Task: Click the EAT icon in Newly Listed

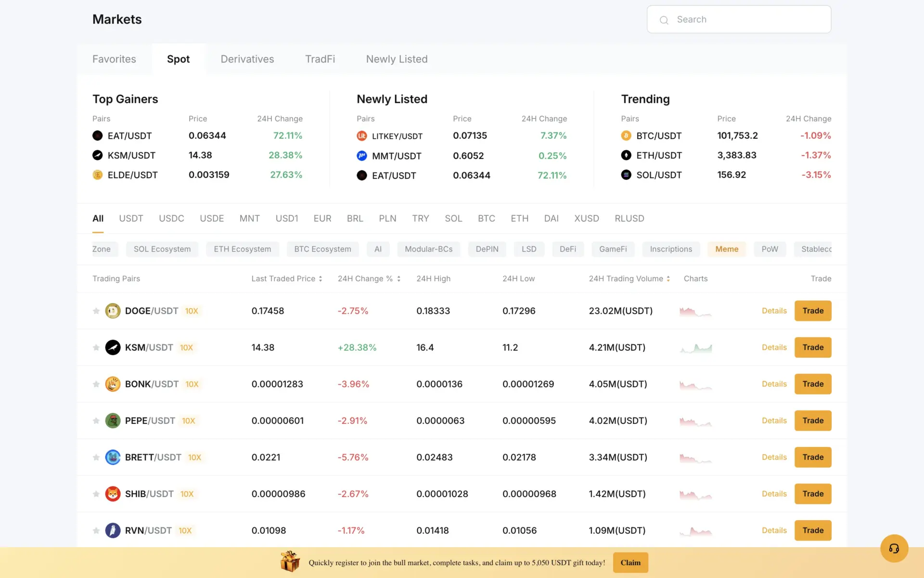Action: [361, 175]
